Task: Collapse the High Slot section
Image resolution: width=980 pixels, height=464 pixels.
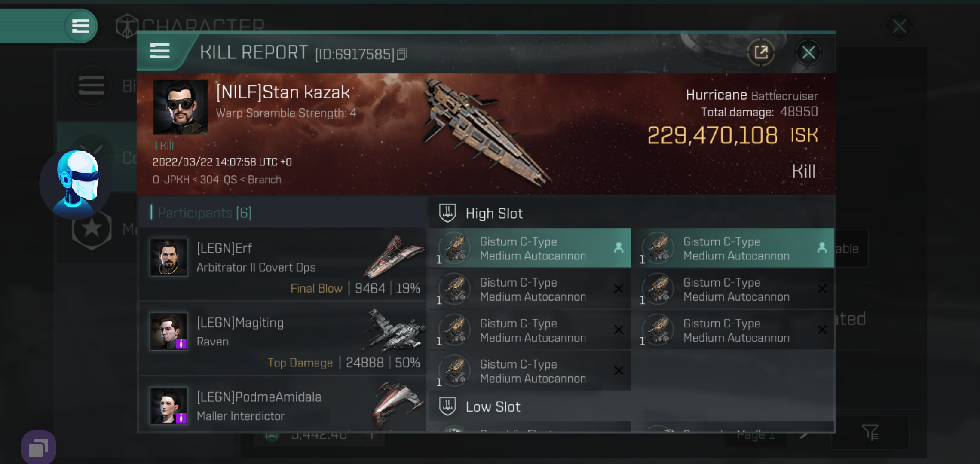Action: (x=494, y=214)
